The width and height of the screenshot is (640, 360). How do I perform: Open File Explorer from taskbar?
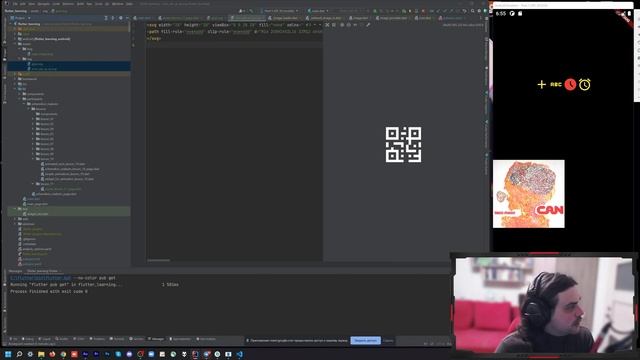41,354
